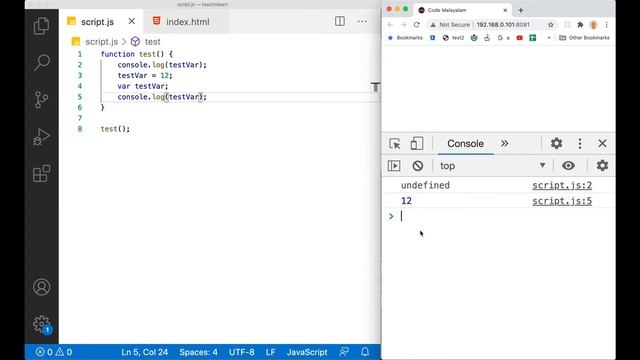Click the address bar URL 192.168.0.101:8081

point(503,24)
